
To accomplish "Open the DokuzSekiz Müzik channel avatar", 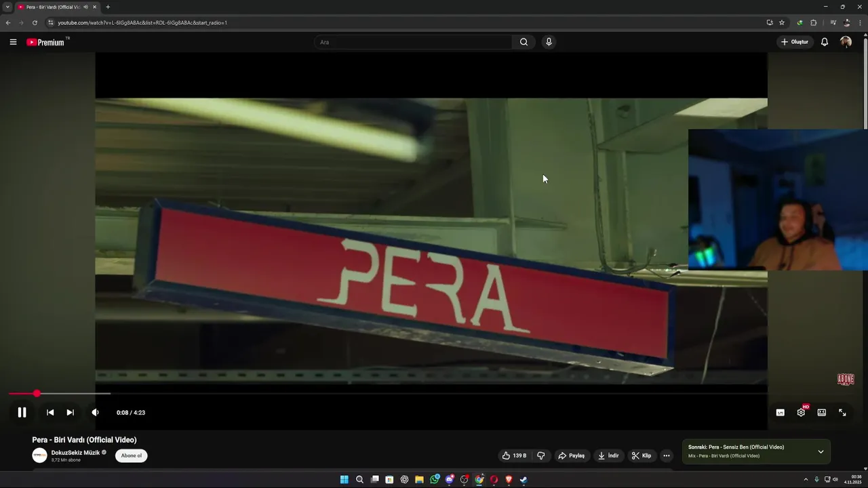I will point(40,455).
